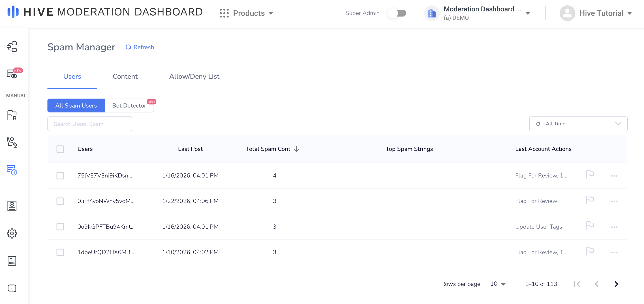
Task: Click the flag icon on 75lVE7V3ni9iKDsn row
Action: (590, 174)
